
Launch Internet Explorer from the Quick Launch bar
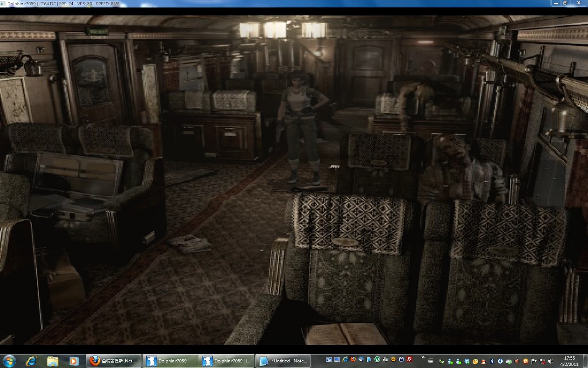point(345,360)
